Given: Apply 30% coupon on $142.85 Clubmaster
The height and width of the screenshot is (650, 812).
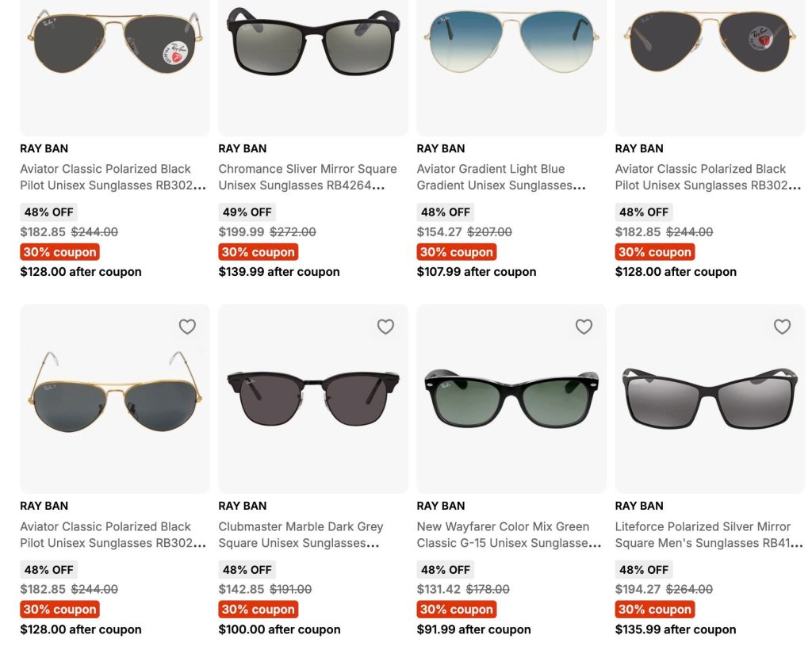Looking at the screenshot, I should (x=258, y=609).
